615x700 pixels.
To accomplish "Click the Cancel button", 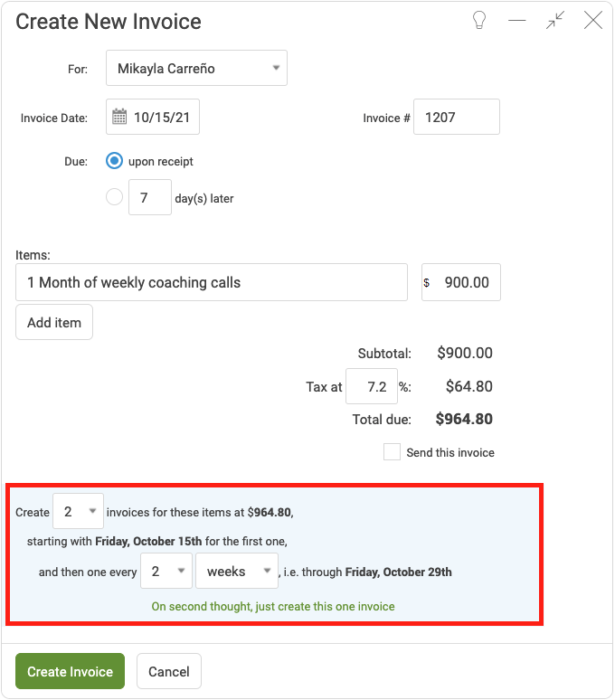I will 169,671.
